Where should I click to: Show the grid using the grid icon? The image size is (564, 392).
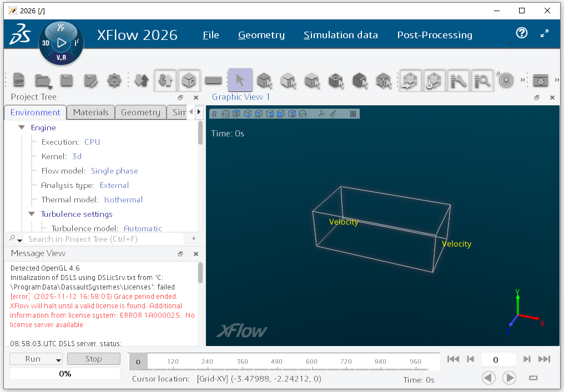[x=353, y=113]
